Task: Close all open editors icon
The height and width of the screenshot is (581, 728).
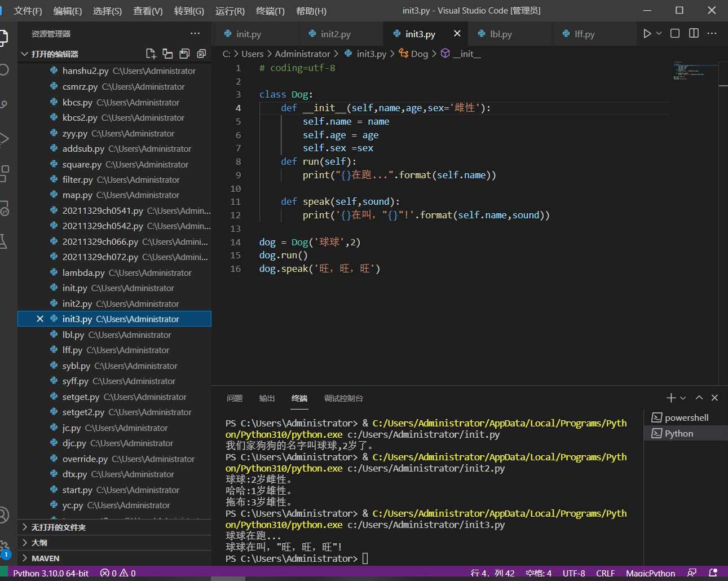Action: coord(201,54)
